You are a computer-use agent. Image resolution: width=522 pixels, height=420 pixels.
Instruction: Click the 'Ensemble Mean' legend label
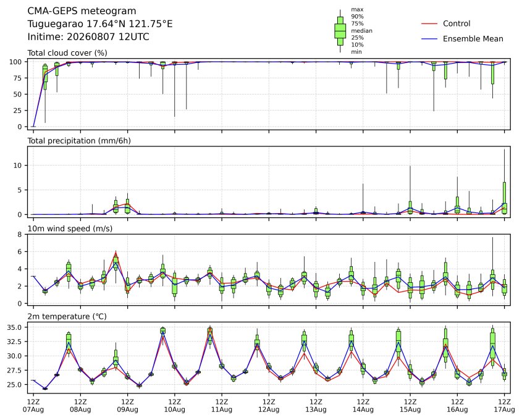(x=473, y=39)
